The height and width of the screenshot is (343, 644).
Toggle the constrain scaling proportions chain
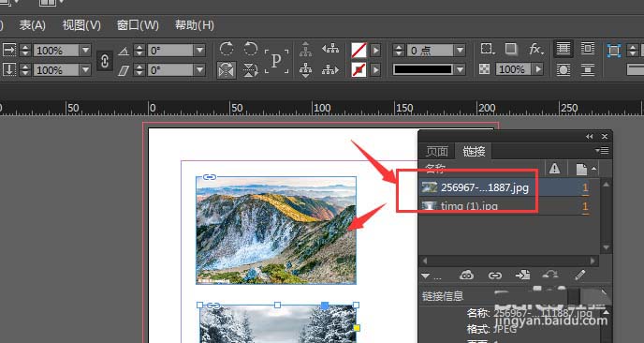coord(105,61)
